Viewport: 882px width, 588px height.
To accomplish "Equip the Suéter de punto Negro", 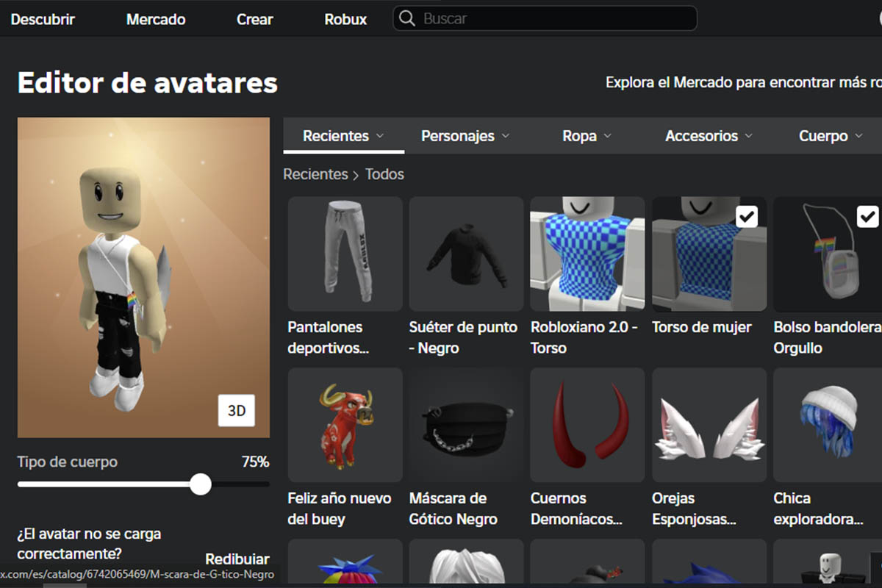I will pos(465,254).
